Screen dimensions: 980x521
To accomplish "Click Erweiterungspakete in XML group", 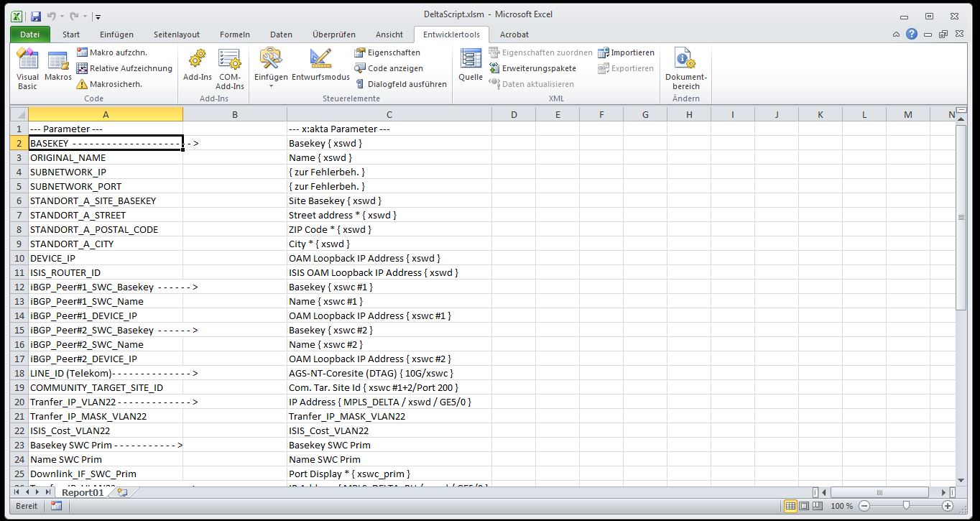I will point(532,68).
